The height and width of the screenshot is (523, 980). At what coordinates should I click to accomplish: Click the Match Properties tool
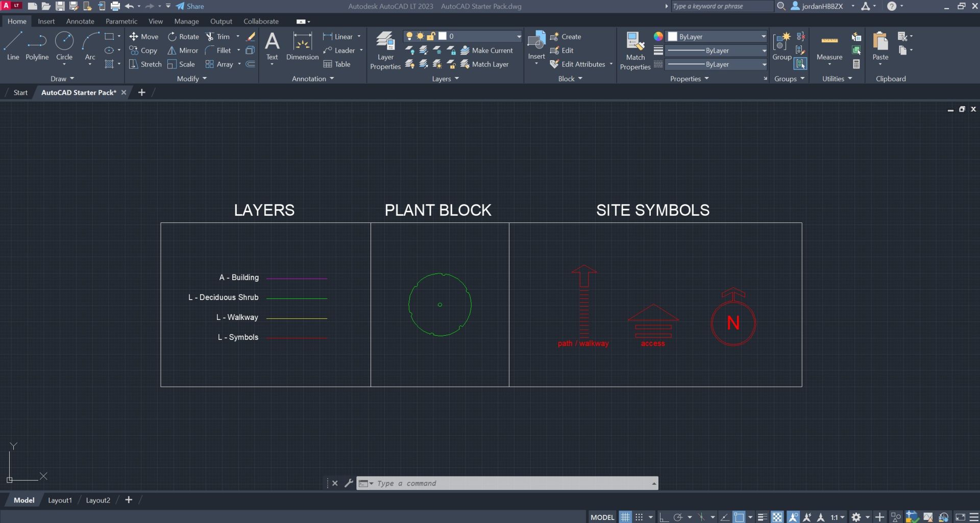click(x=635, y=51)
